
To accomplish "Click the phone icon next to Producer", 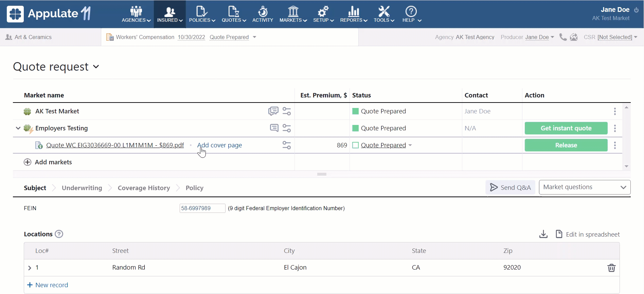I will click(x=563, y=37).
